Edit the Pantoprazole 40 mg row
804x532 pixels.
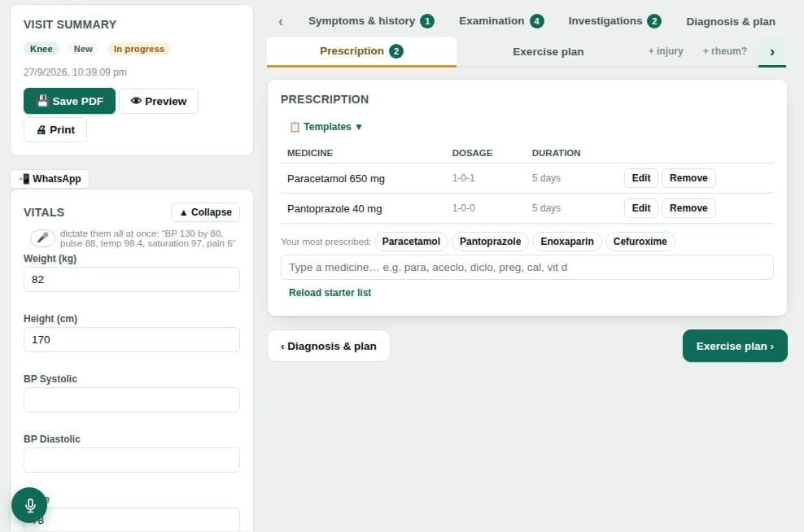pyautogui.click(x=641, y=208)
